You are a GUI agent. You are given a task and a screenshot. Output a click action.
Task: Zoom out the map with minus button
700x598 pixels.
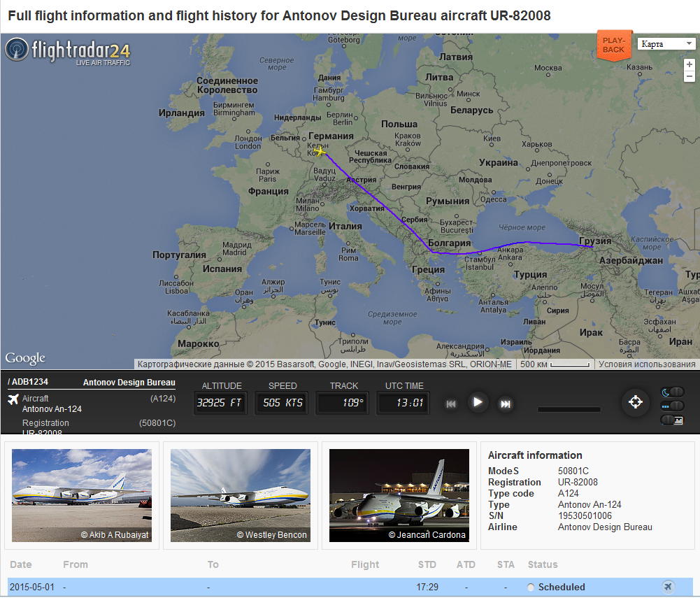(x=690, y=76)
